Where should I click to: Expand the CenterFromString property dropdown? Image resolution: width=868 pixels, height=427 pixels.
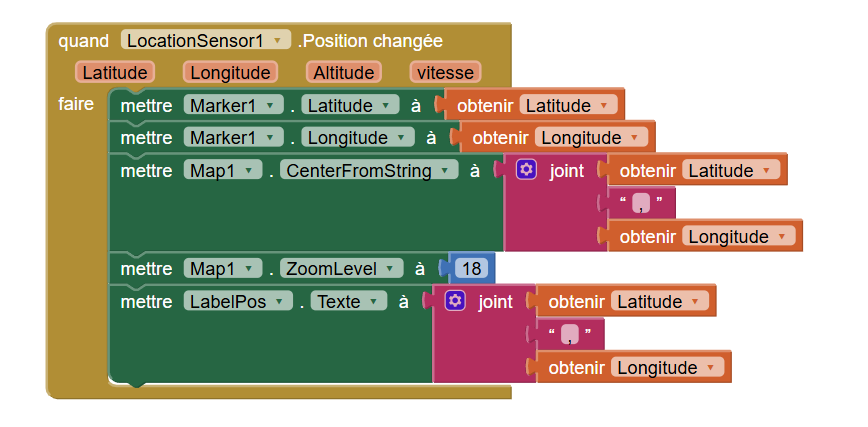444,171
